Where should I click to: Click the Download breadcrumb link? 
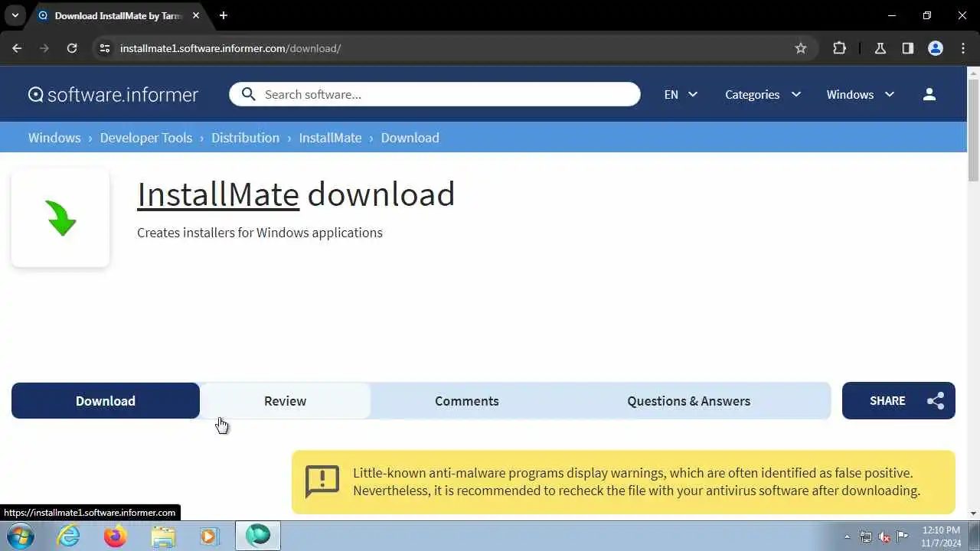coord(410,138)
